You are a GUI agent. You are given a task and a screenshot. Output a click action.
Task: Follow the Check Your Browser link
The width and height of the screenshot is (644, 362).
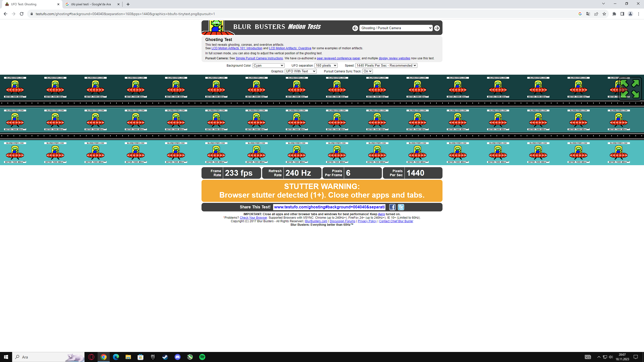(253, 218)
